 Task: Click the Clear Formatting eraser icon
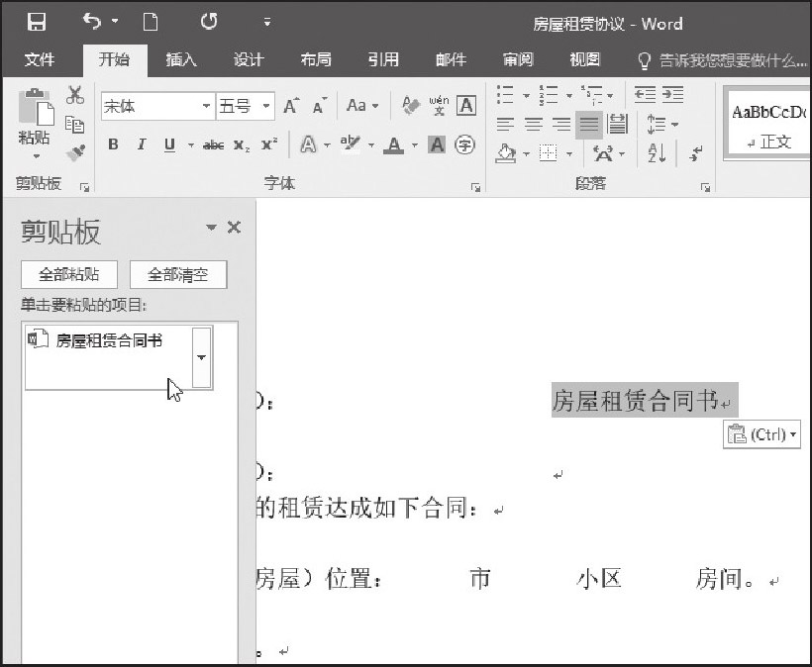409,106
